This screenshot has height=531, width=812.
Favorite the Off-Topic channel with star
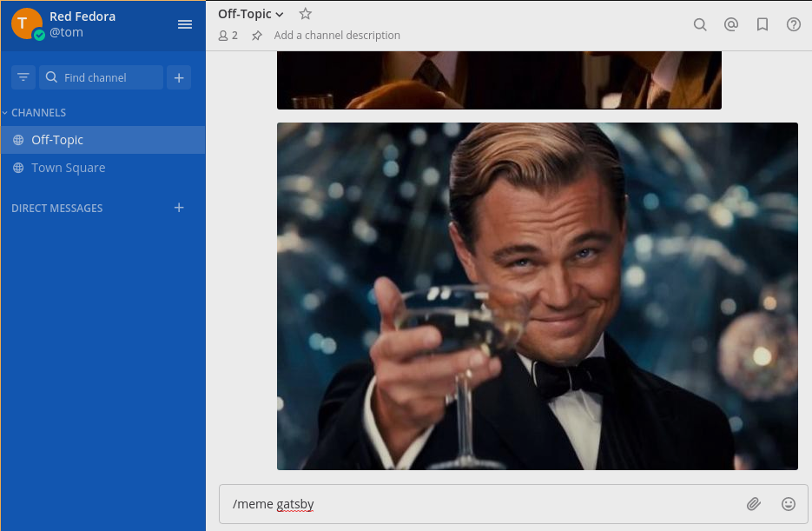pyautogui.click(x=305, y=14)
